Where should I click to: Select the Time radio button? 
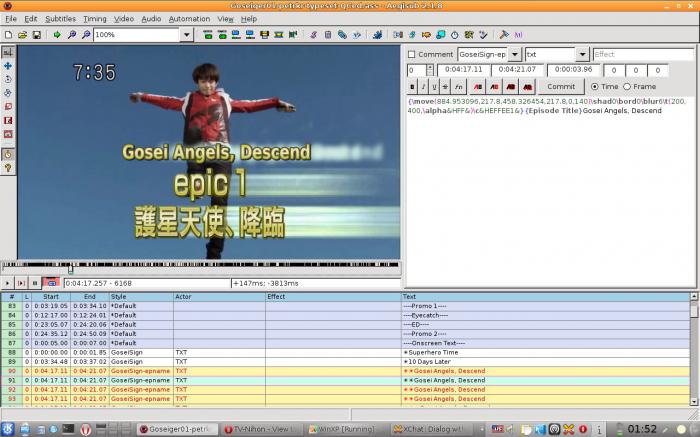click(x=595, y=87)
